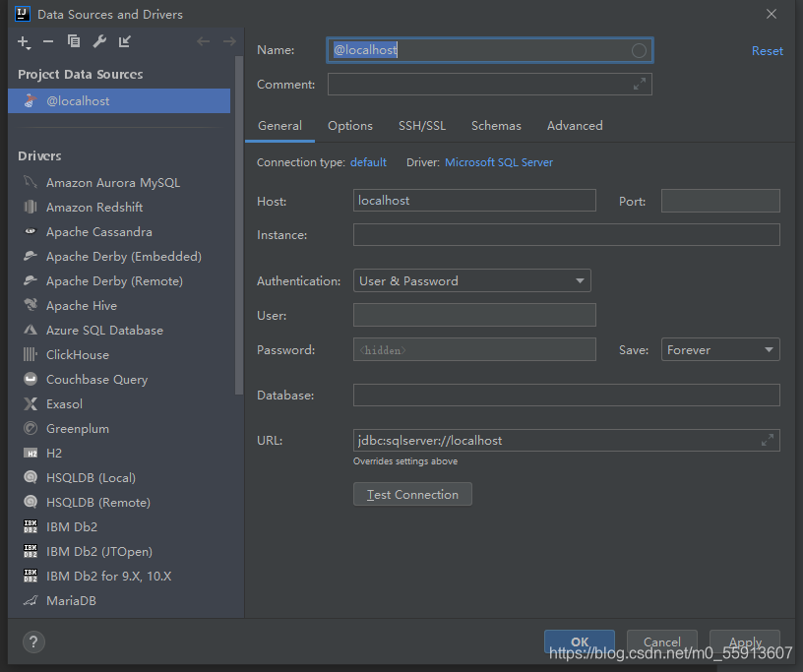
Task: Go forward with the right arrow icon
Action: 229,41
